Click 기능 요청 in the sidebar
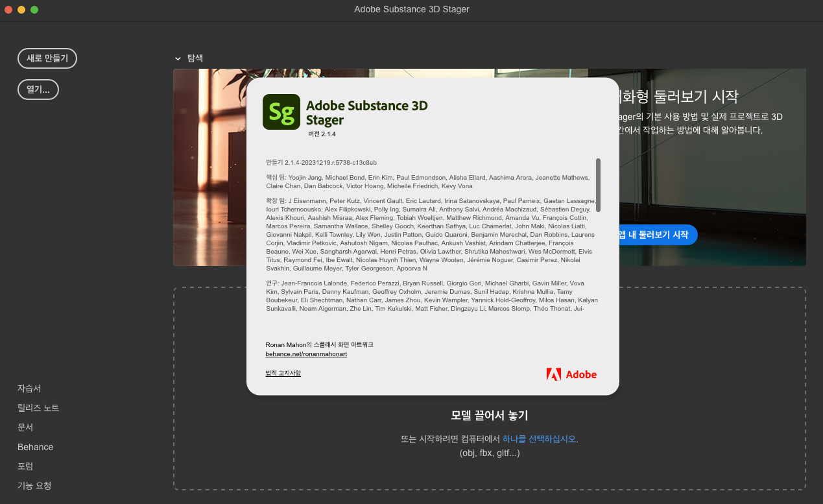The image size is (823, 504). point(34,486)
